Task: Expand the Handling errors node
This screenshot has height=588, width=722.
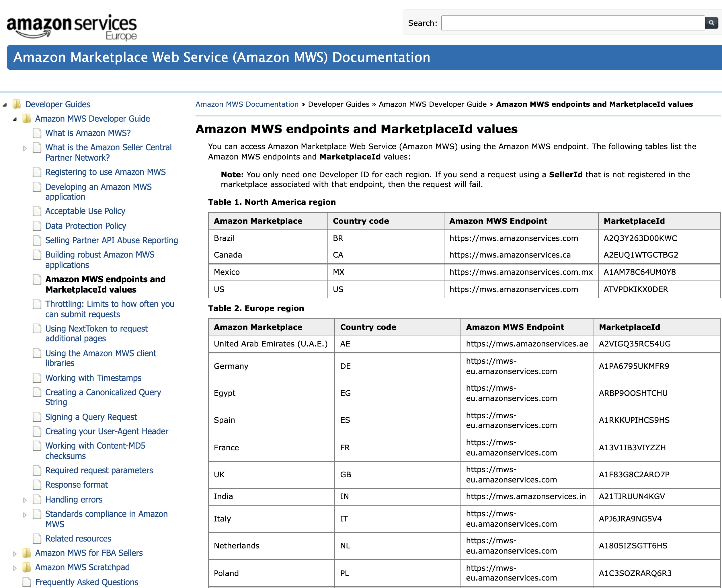Action: point(25,500)
